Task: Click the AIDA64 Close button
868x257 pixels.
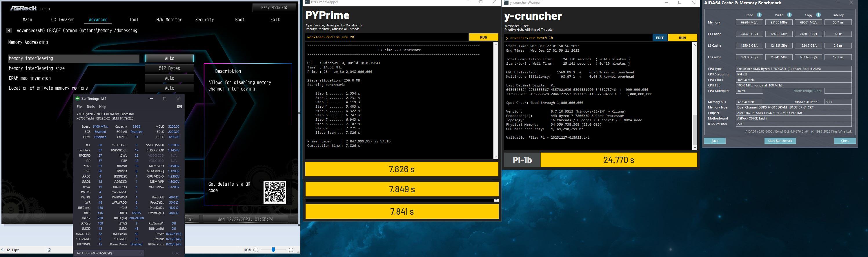Action: [845, 141]
